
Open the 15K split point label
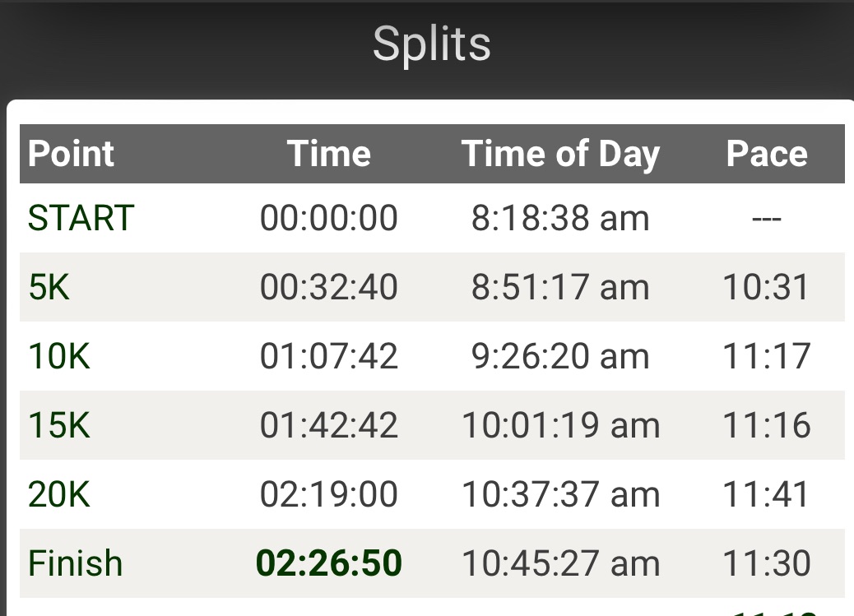pyautogui.click(x=59, y=425)
